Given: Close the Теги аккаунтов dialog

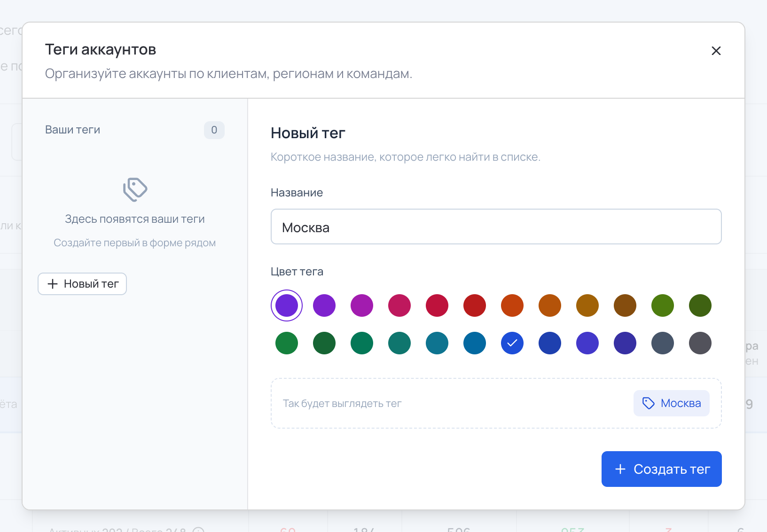Looking at the screenshot, I should pyautogui.click(x=716, y=51).
